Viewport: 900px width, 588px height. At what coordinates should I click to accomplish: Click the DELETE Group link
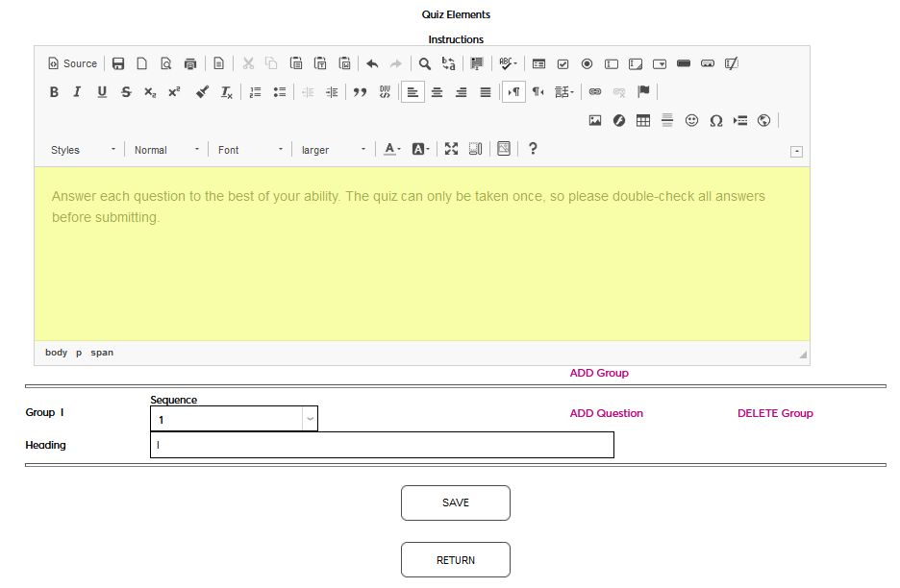point(775,413)
